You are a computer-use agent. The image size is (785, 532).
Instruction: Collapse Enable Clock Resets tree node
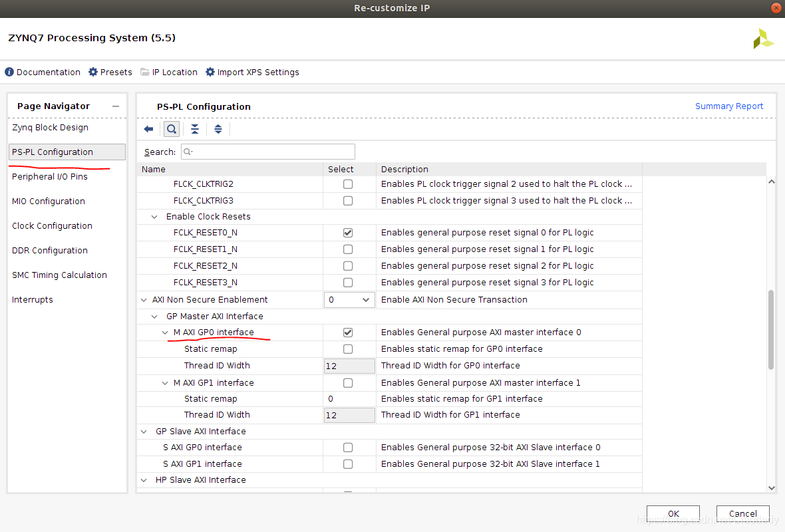click(154, 217)
